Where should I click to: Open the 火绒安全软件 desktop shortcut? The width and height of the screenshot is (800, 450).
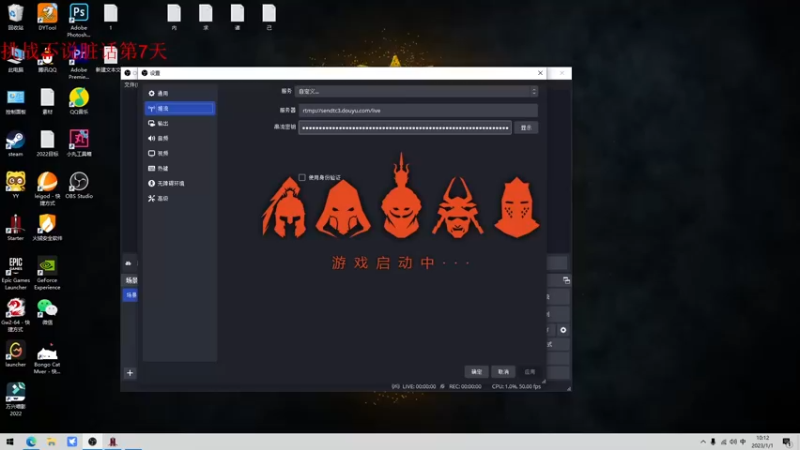pyautogui.click(x=47, y=228)
